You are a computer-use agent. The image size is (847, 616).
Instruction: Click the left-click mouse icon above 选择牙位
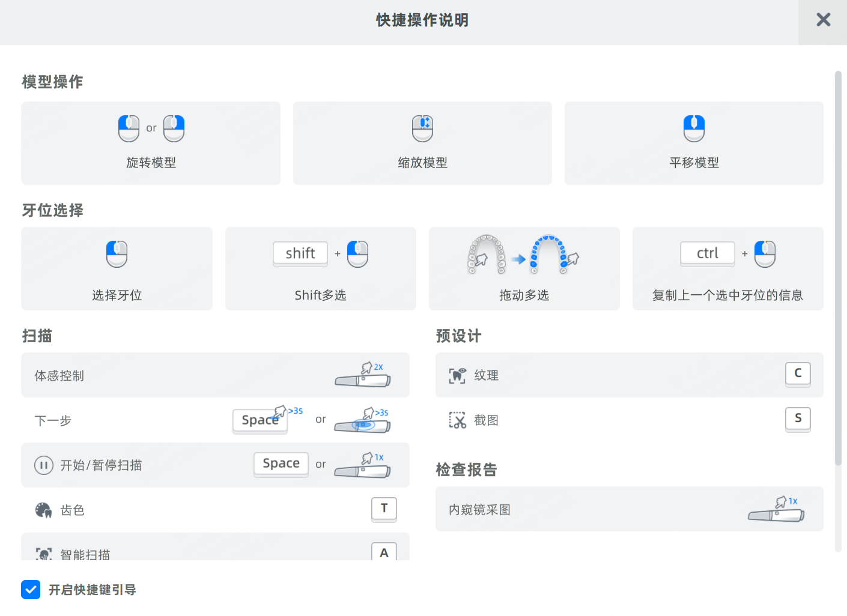tap(117, 254)
